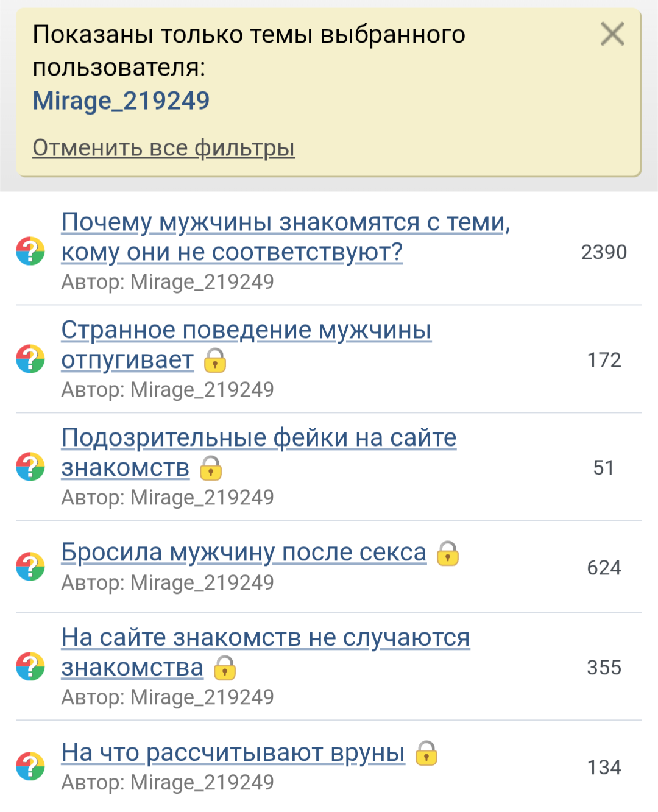Image resolution: width=658 pixels, height=812 pixels.
Task: Open topic "Подозрительные фейки на сайте знакомств"
Action: (258, 439)
